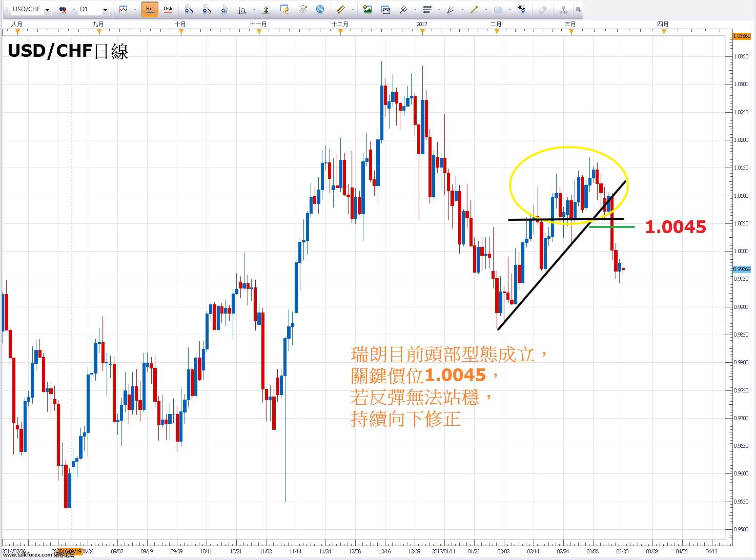This screenshot has width=756, height=560.
Task: Open the USD/CHF symbol dropdown
Action: (x=47, y=10)
